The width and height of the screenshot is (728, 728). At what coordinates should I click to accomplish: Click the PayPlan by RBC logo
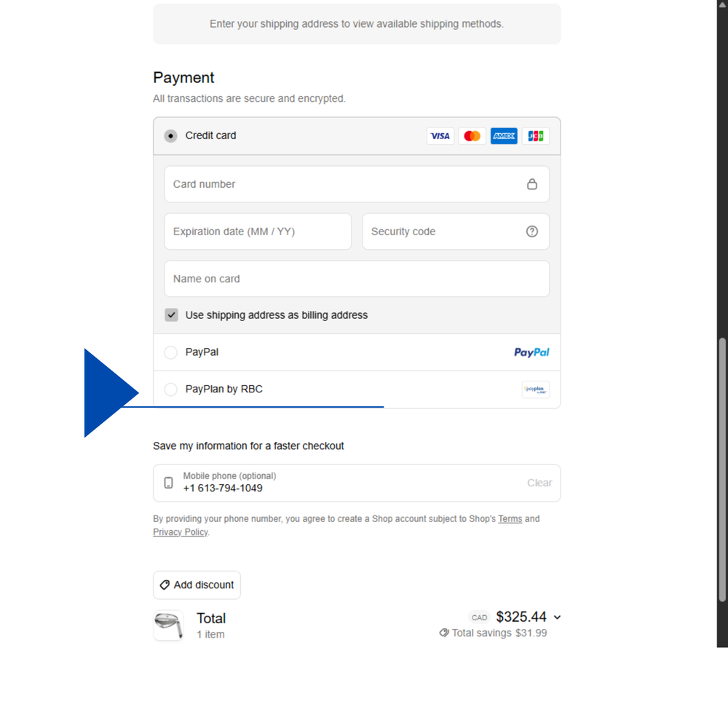coord(536,389)
